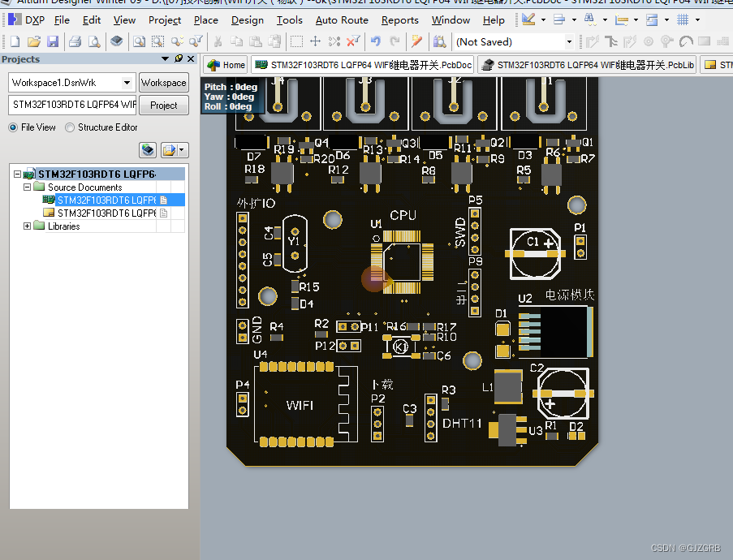
Task: Click the Home icon on the tab bar
Action: (x=224, y=64)
